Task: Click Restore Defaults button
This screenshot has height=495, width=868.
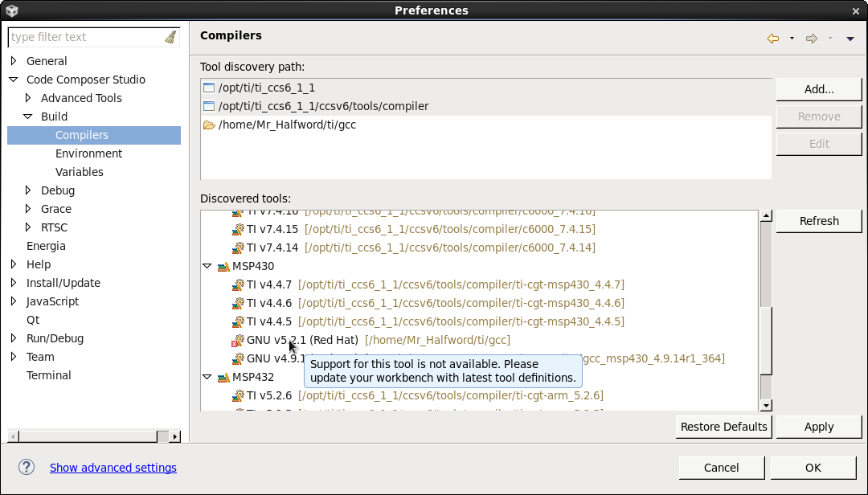Action: click(723, 427)
